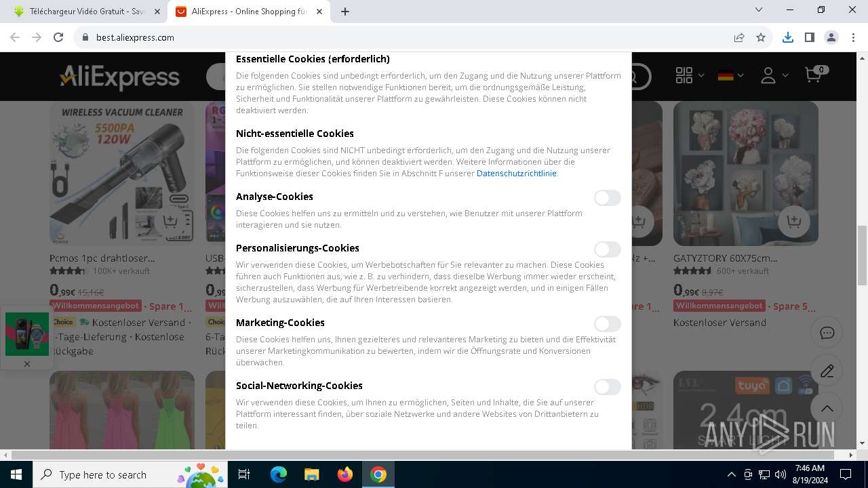The image size is (868, 488).
Task: Click the taskbar search box
Action: coord(130,474)
